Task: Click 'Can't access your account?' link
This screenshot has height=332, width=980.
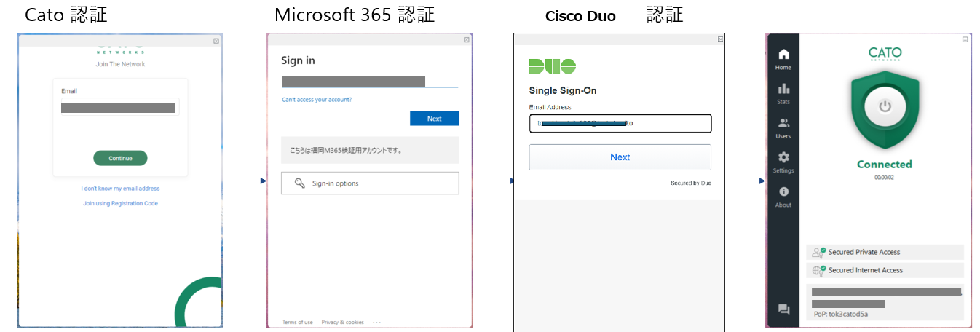Action: tap(317, 100)
